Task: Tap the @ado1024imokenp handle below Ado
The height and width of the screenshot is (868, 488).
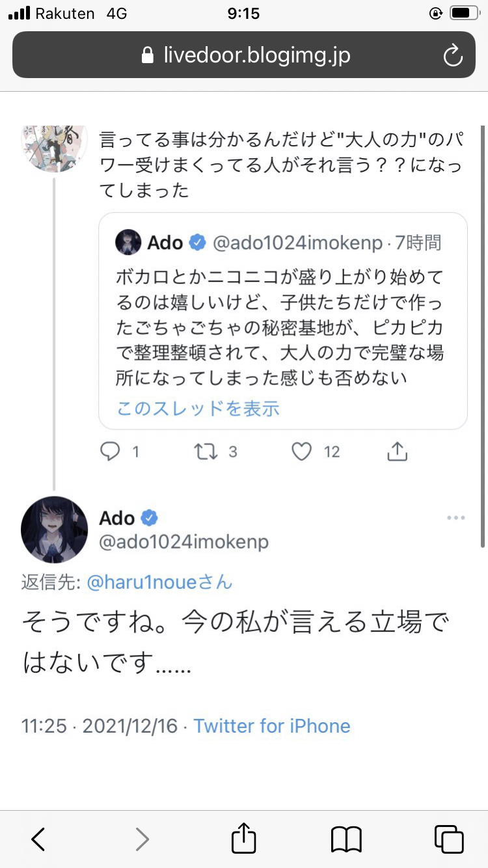Action: (x=183, y=542)
